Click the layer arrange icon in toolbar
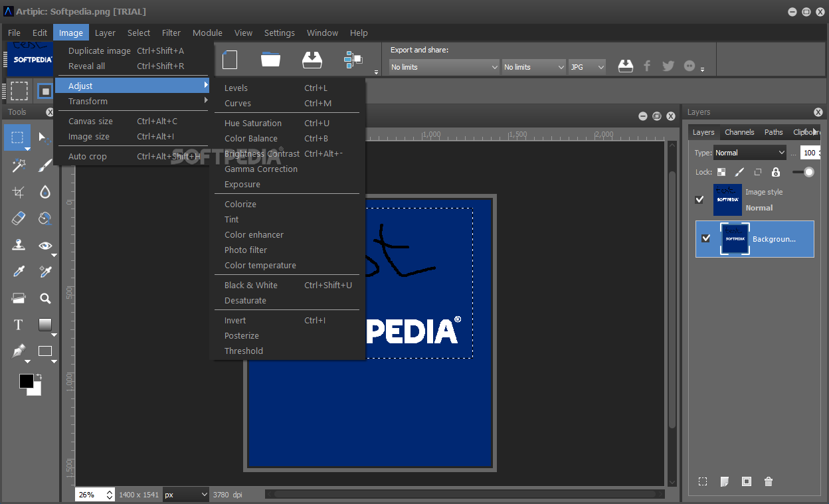The height and width of the screenshot is (504, 829). pos(353,60)
